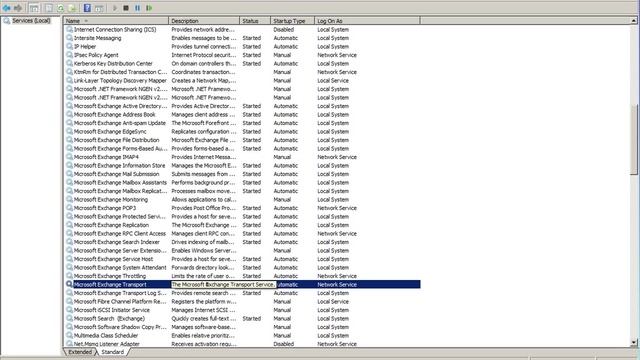640x360 pixels.
Task: Select Microsoft Exchange Service Host name
Action: [113, 259]
